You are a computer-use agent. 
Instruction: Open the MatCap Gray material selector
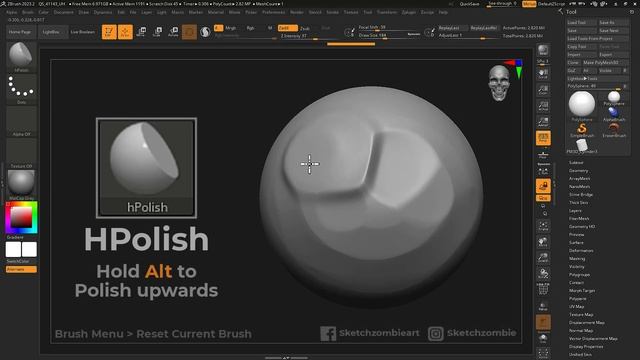[x=21, y=185]
